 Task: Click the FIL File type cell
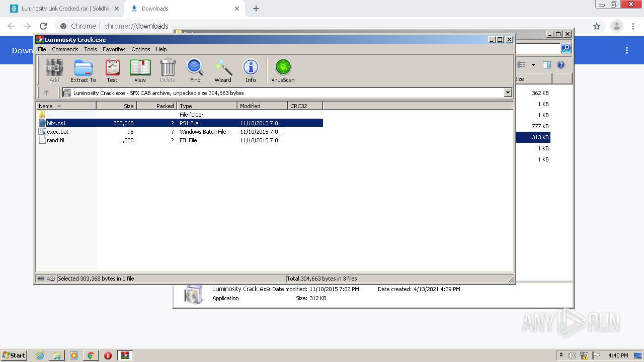click(188, 140)
